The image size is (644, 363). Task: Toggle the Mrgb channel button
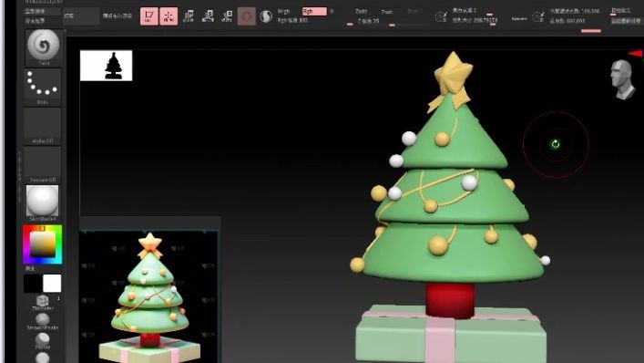click(284, 12)
